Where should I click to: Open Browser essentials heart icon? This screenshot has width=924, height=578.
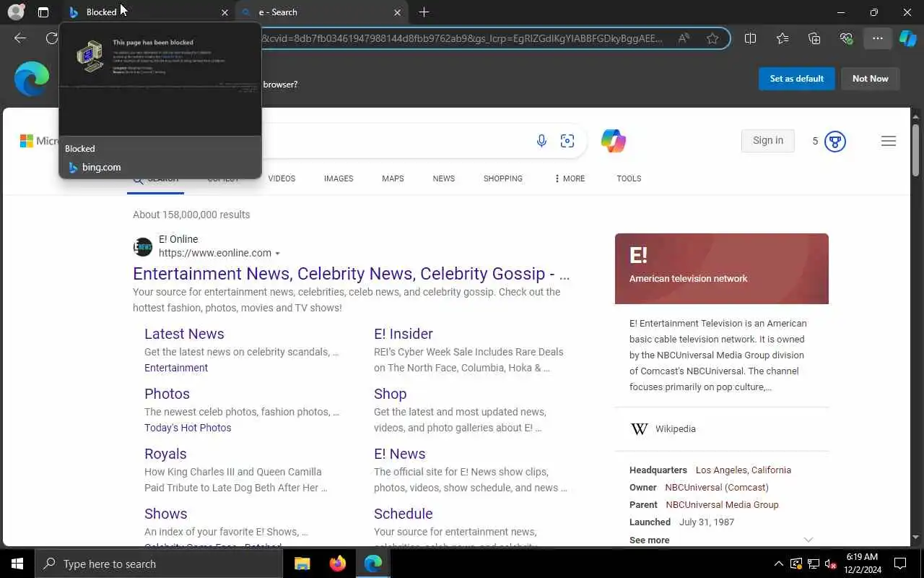click(x=846, y=38)
